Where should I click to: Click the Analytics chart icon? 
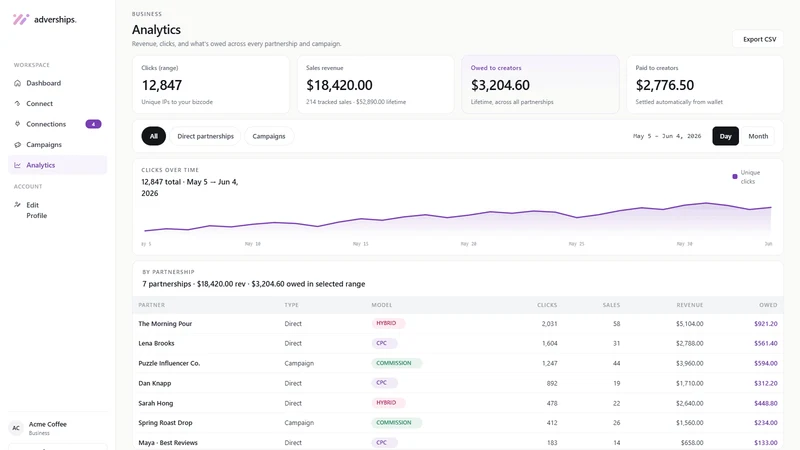[x=17, y=165]
